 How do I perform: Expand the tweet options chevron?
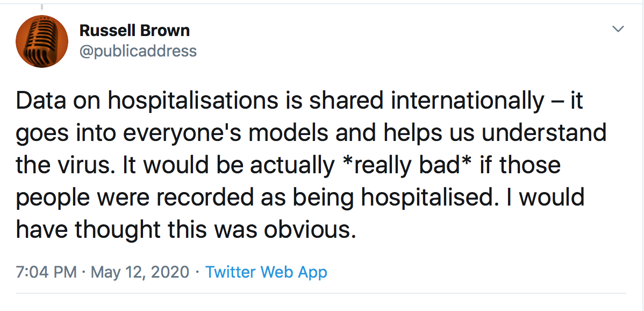coord(619,29)
